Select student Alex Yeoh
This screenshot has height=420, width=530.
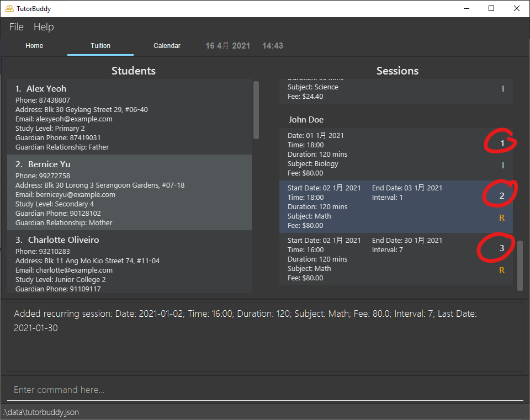click(x=129, y=117)
